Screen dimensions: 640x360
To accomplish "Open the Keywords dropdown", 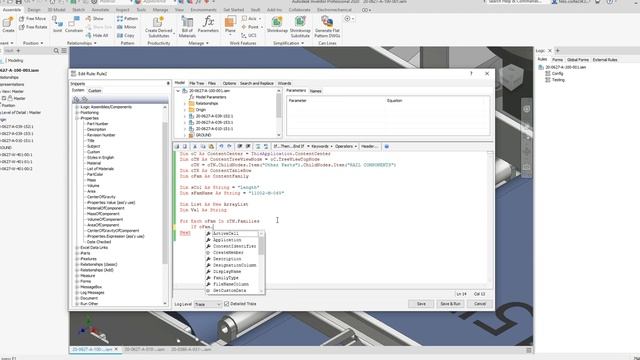I will coord(322,146).
